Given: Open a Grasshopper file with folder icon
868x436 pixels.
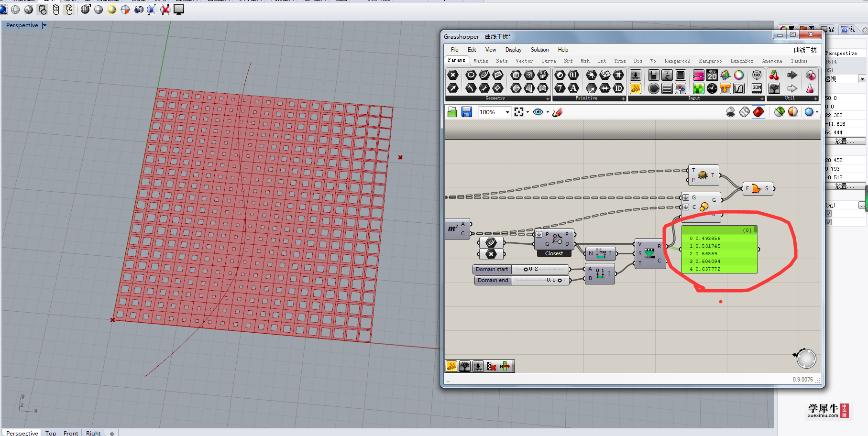Looking at the screenshot, I should pyautogui.click(x=452, y=112).
